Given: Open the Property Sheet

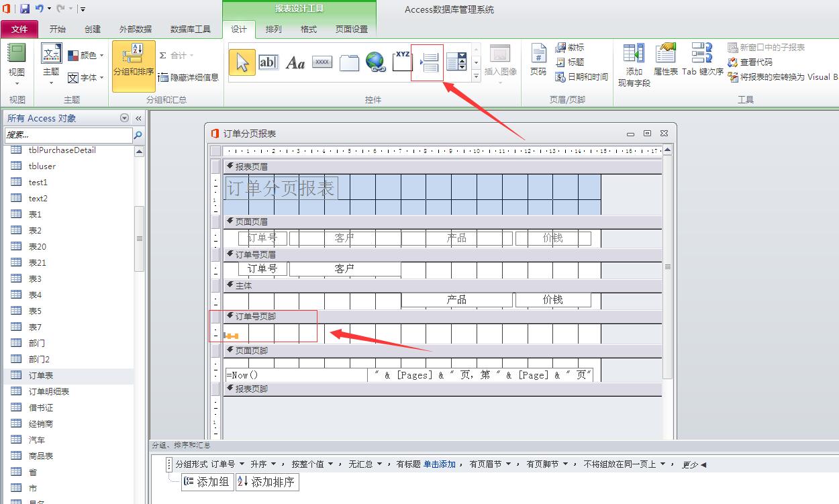Looking at the screenshot, I should [666, 60].
